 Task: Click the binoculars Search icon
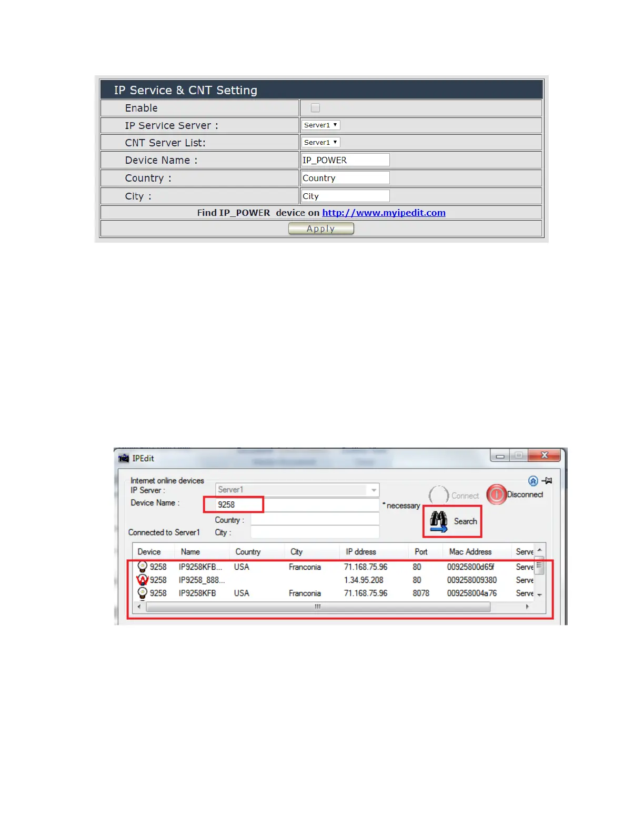coord(438,521)
